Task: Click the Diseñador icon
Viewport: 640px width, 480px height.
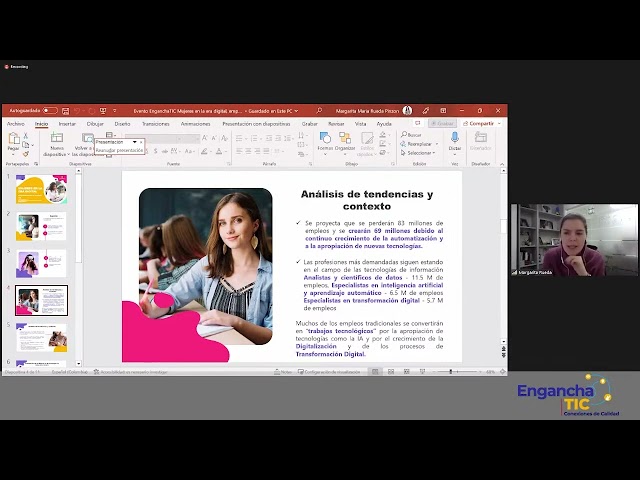Action: coord(480,137)
